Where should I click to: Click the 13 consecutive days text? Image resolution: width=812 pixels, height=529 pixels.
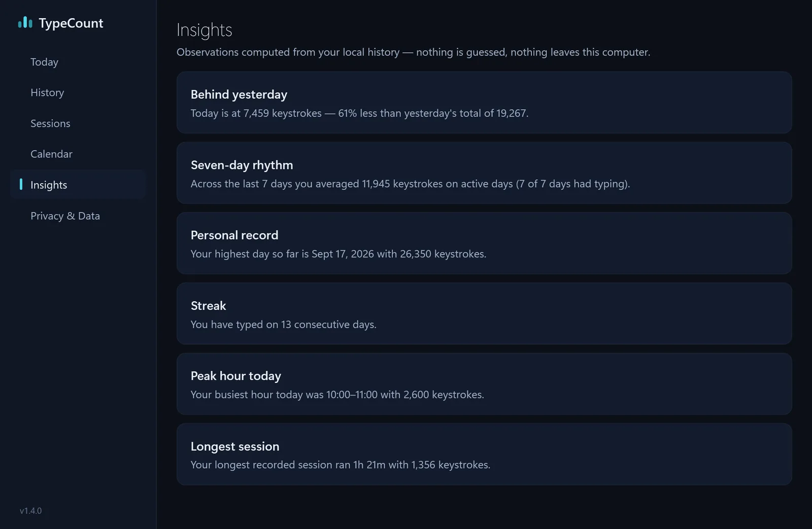[x=328, y=324]
